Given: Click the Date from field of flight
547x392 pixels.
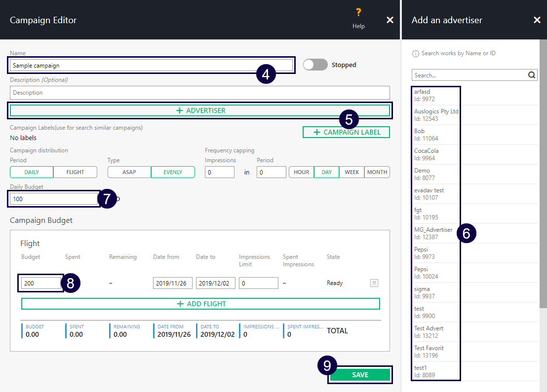Looking at the screenshot, I should [x=172, y=284].
